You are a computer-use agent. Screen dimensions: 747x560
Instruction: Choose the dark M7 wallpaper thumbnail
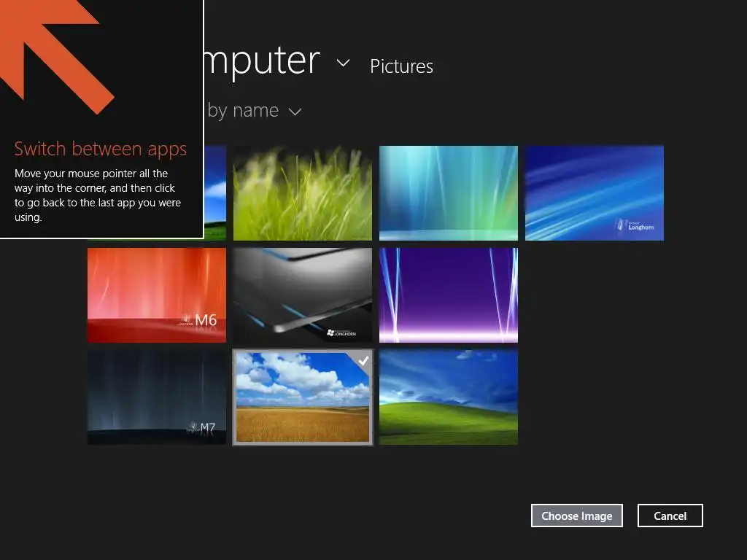click(x=157, y=397)
